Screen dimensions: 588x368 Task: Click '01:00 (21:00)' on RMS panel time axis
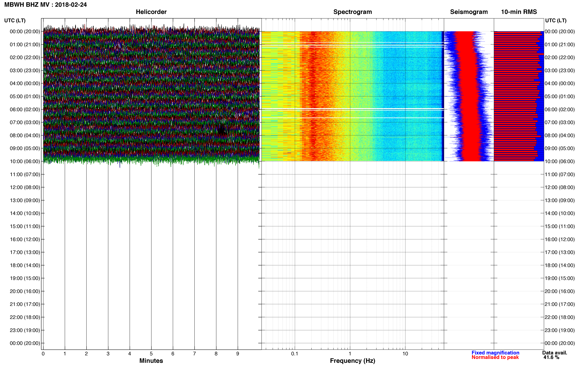click(560, 45)
